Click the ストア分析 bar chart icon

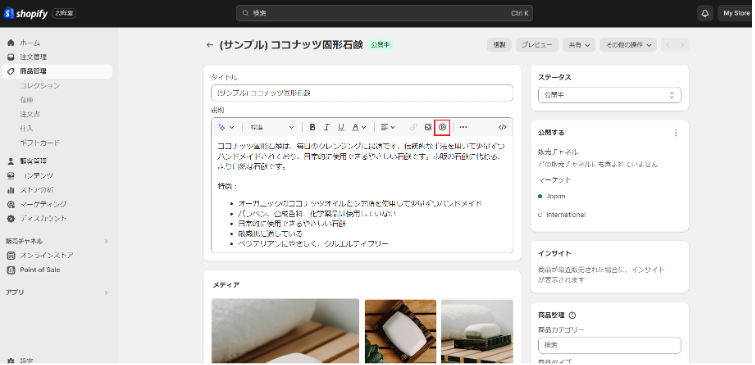point(11,190)
